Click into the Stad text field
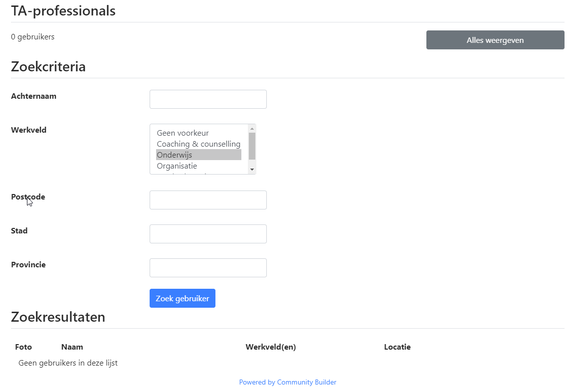The width and height of the screenshot is (575, 392). click(x=208, y=233)
